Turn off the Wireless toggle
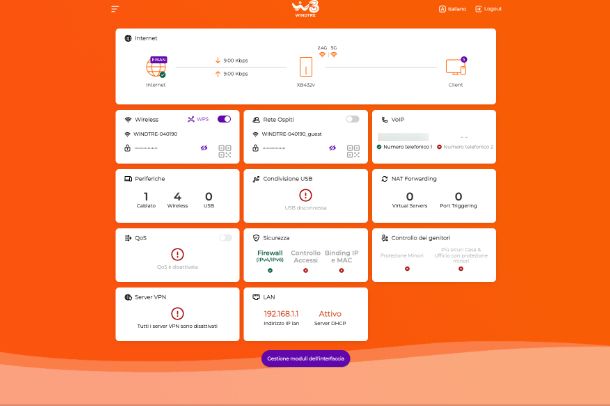This screenshot has height=406, width=610. (224, 119)
